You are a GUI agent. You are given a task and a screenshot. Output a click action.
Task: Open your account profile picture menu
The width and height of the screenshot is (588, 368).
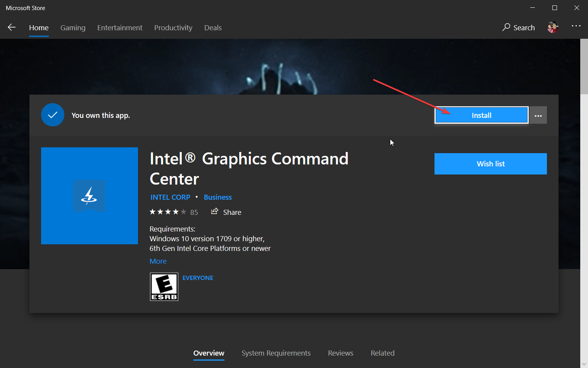(x=553, y=27)
